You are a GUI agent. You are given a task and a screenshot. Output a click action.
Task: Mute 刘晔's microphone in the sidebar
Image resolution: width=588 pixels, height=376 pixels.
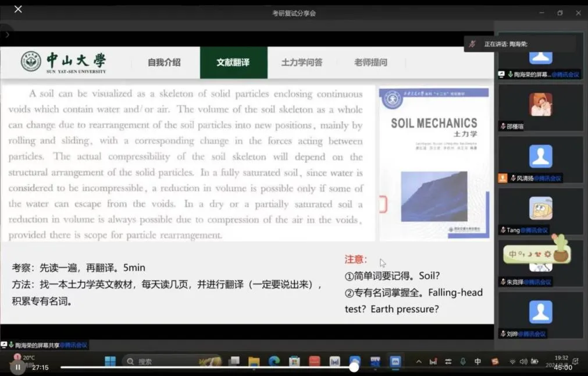point(504,334)
